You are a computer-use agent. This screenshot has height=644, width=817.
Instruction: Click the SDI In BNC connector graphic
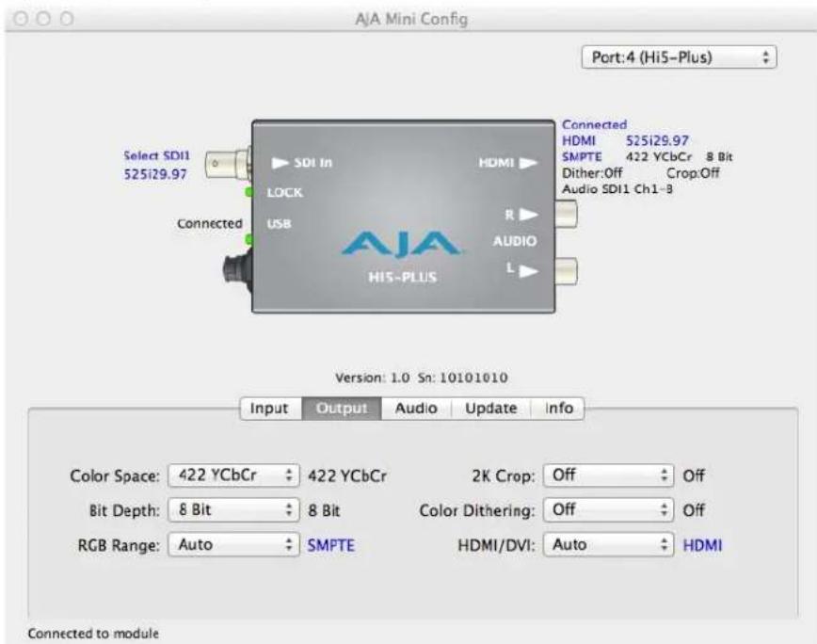pyautogui.click(x=228, y=164)
